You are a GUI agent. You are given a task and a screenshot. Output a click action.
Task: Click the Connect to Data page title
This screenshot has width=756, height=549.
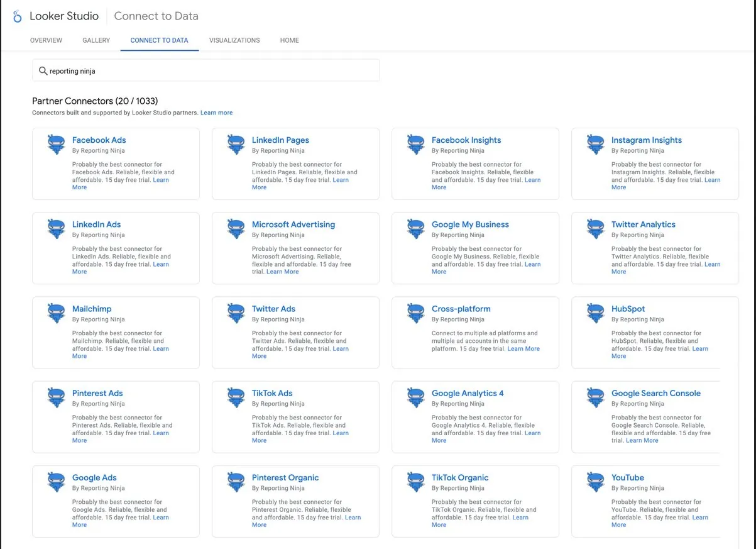click(x=156, y=16)
